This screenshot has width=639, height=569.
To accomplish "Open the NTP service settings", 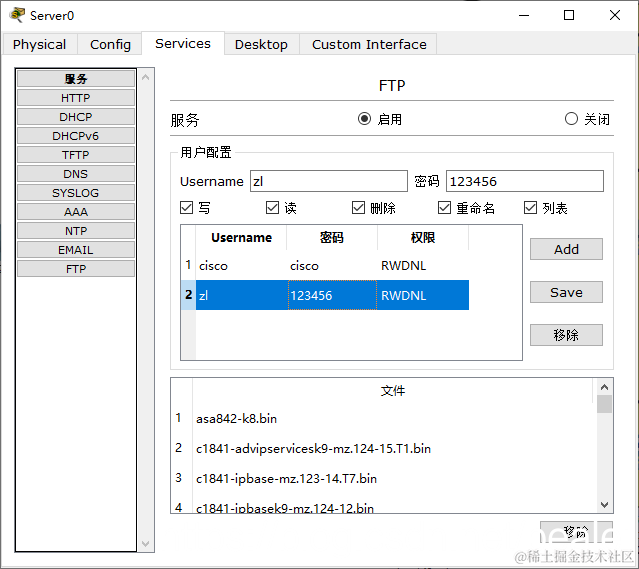I will (x=76, y=231).
